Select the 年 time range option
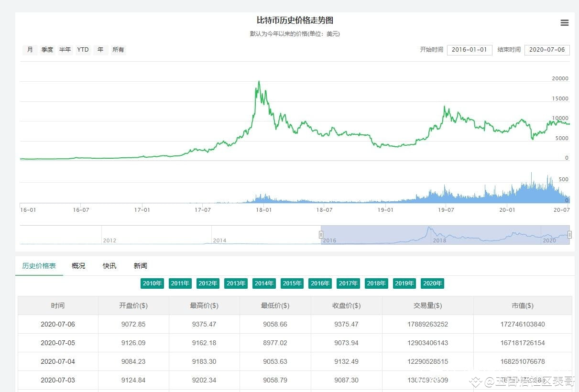The height and width of the screenshot is (392, 579). pyautogui.click(x=100, y=49)
